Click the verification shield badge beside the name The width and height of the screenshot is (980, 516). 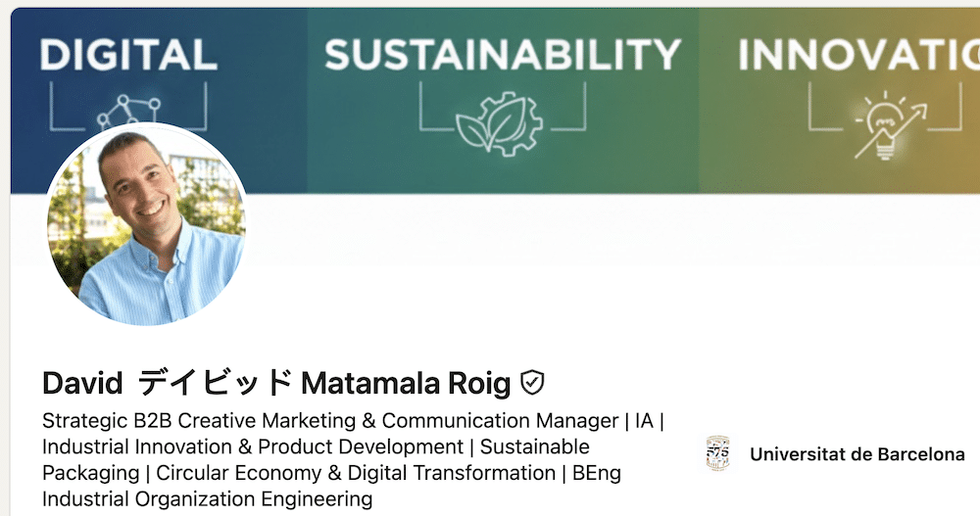point(532,383)
